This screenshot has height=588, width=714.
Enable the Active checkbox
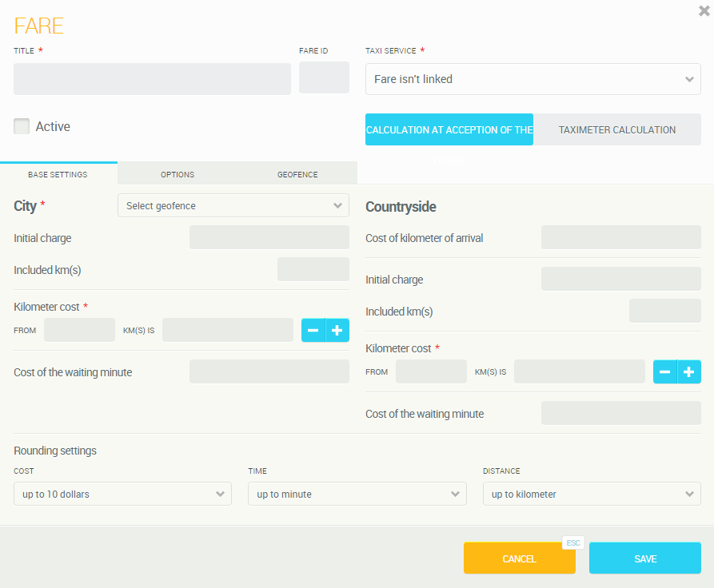click(x=22, y=126)
